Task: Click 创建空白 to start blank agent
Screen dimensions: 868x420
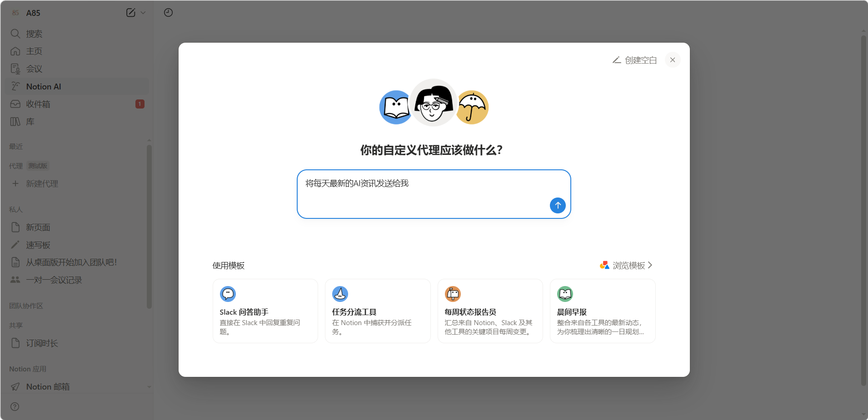Action: tap(635, 60)
